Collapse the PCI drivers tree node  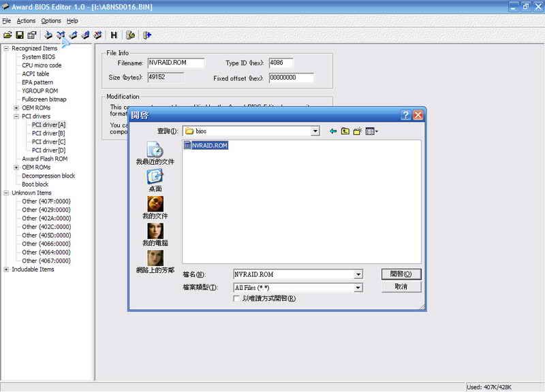click(16, 116)
